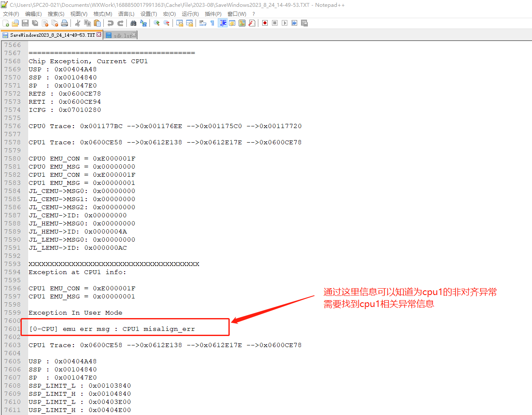Print the document using the toolbar icon

click(x=64, y=23)
